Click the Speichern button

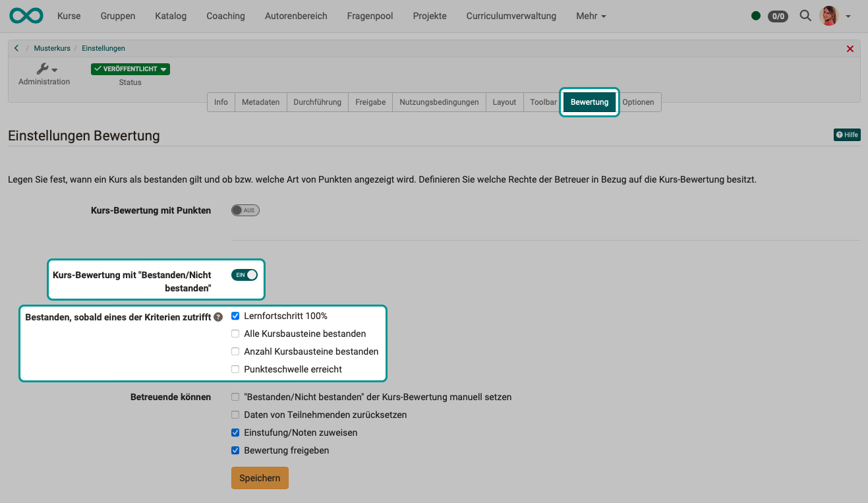(x=260, y=478)
